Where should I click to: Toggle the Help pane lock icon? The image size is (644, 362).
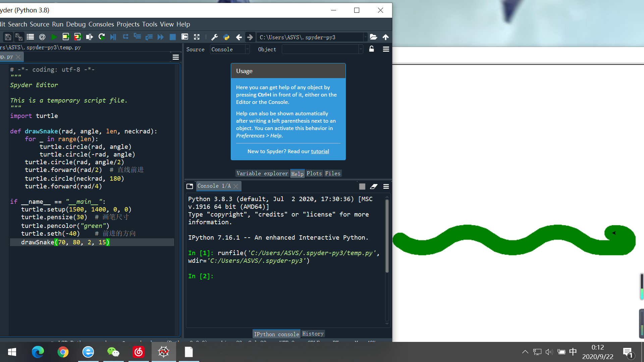(372, 49)
